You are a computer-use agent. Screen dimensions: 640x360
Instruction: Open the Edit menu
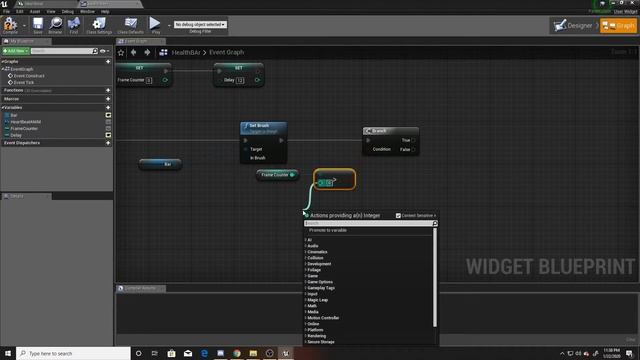[x=20, y=11]
